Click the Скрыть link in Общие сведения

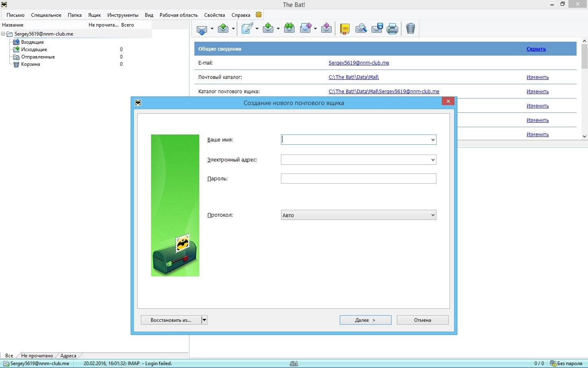click(x=536, y=49)
